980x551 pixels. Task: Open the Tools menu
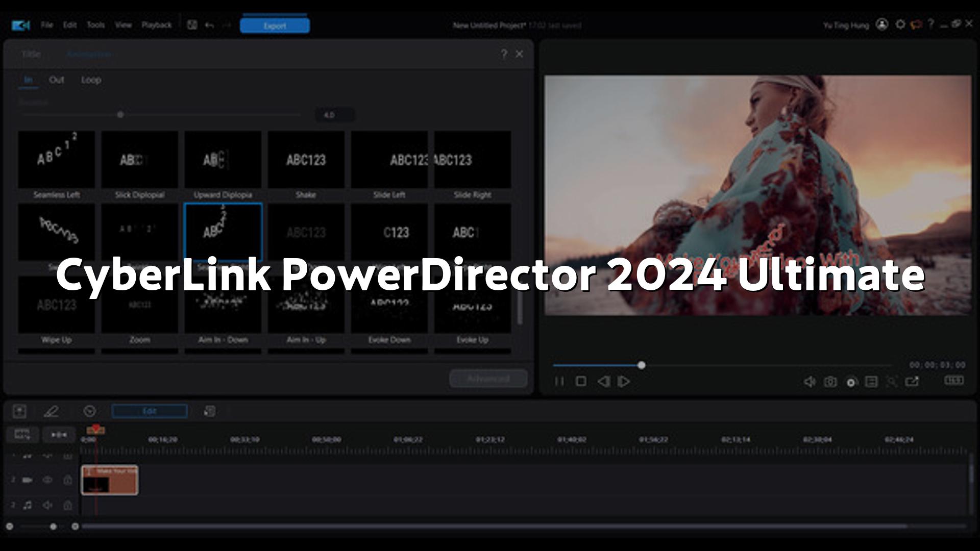(x=95, y=25)
